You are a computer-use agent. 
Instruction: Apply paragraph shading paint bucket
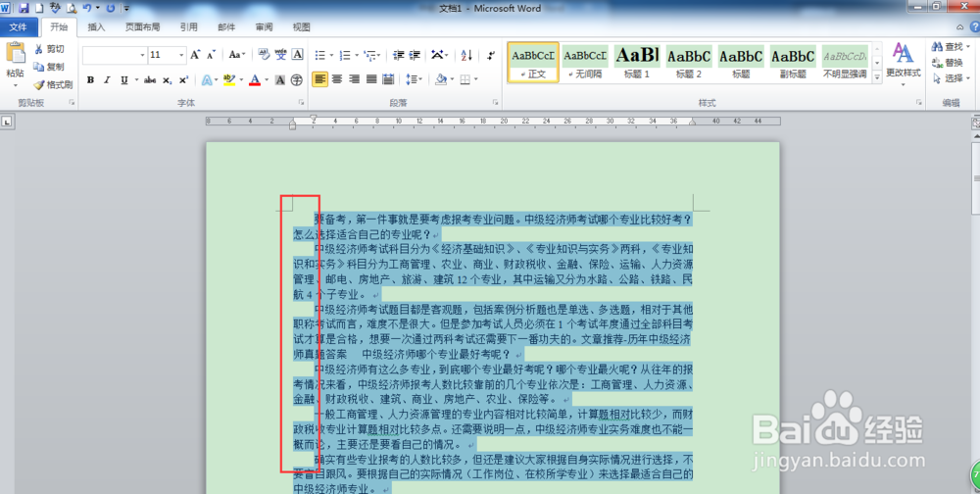click(x=441, y=79)
